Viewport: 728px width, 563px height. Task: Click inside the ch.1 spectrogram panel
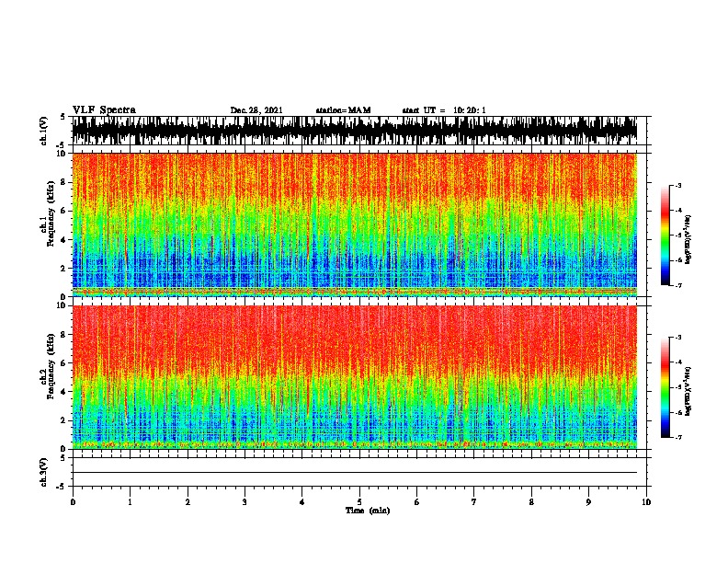click(x=355, y=224)
